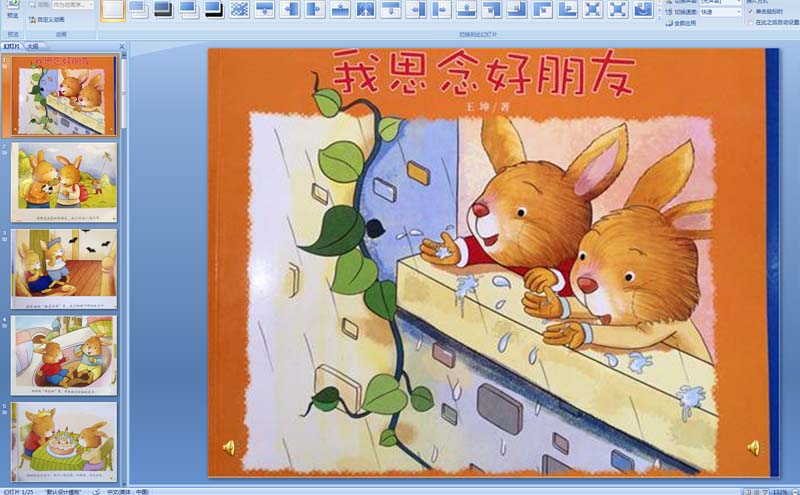Apply the 'Uncover Left-Up' corner transition
800x495 pixels.
point(517,9)
